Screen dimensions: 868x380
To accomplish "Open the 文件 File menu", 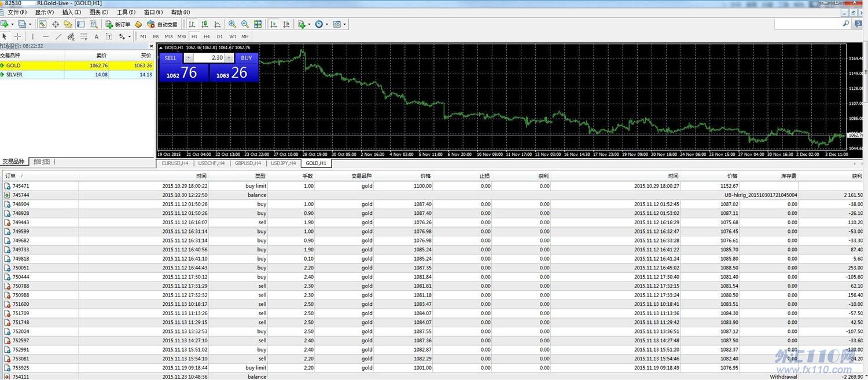I will tap(17, 12).
